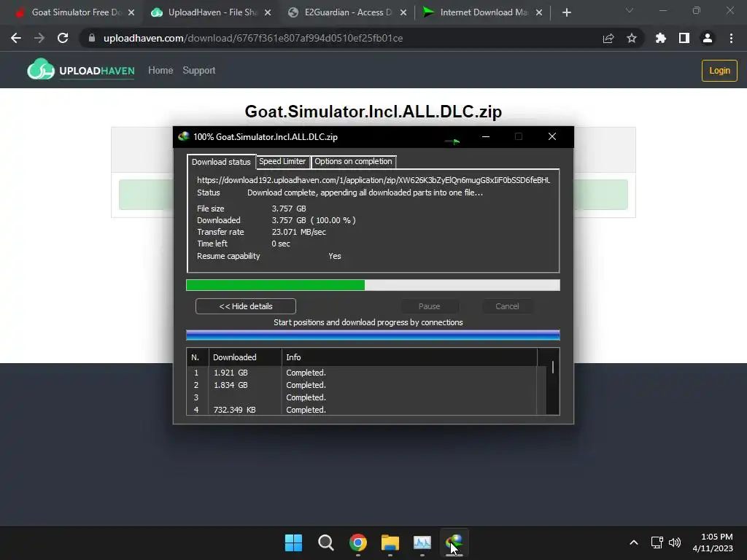This screenshot has width=747, height=560.
Task: Select connection row 2 with 1.834 GB
Action: click(362, 385)
